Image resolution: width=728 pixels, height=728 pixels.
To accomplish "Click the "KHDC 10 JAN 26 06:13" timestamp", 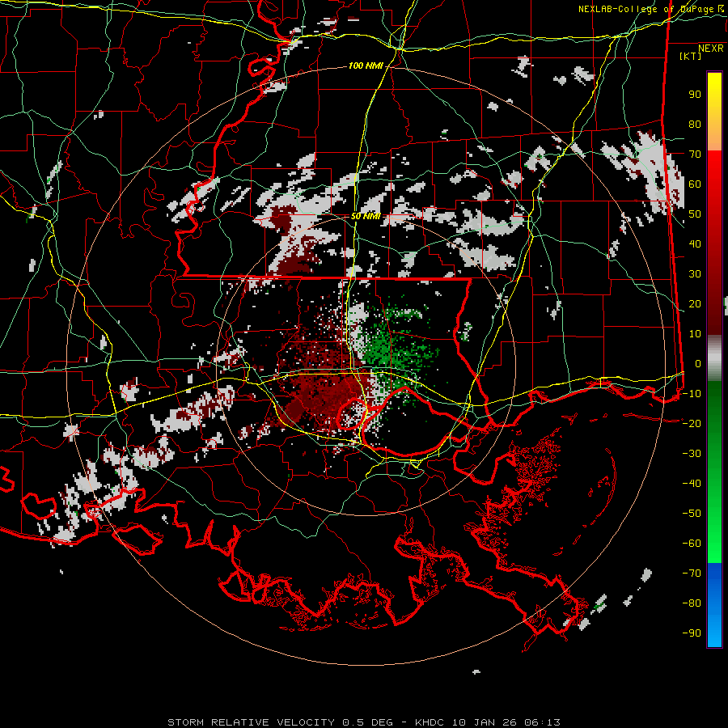I will (488, 722).
